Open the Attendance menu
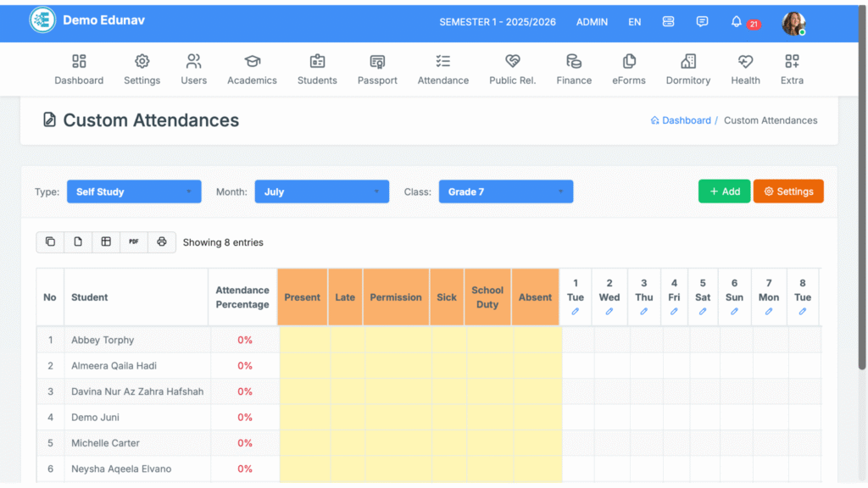Viewport: 868px width, 488px height. [442, 69]
